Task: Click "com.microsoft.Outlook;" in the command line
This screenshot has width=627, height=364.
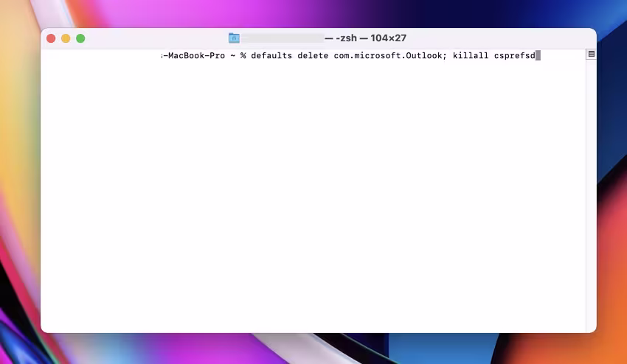Action: 390,55
